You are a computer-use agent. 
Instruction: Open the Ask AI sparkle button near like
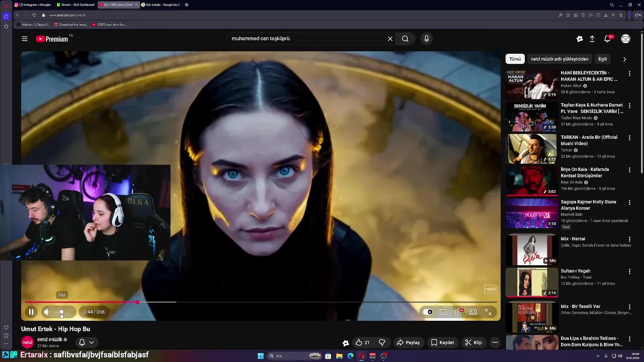click(x=346, y=343)
